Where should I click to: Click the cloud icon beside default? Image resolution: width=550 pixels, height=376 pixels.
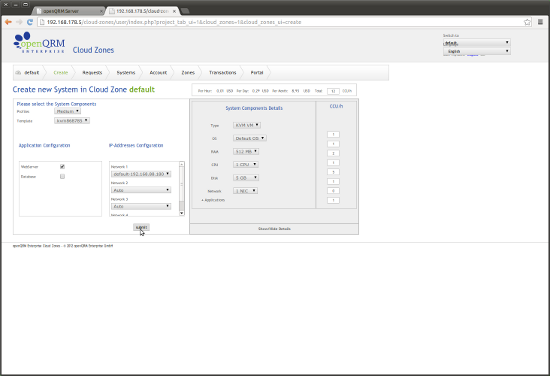(18, 73)
